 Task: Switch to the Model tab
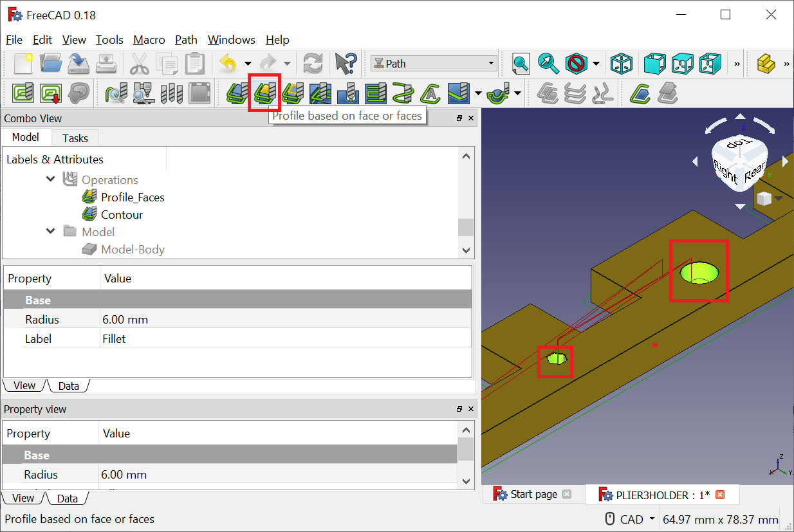coord(26,137)
